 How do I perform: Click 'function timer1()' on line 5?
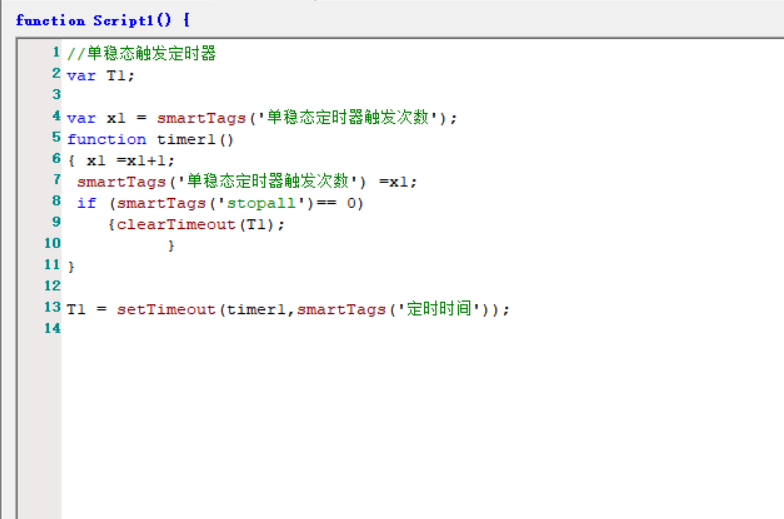point(150,140)
